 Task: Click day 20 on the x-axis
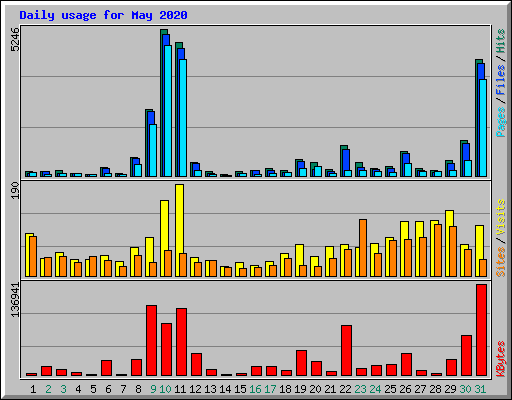point(315,389)
